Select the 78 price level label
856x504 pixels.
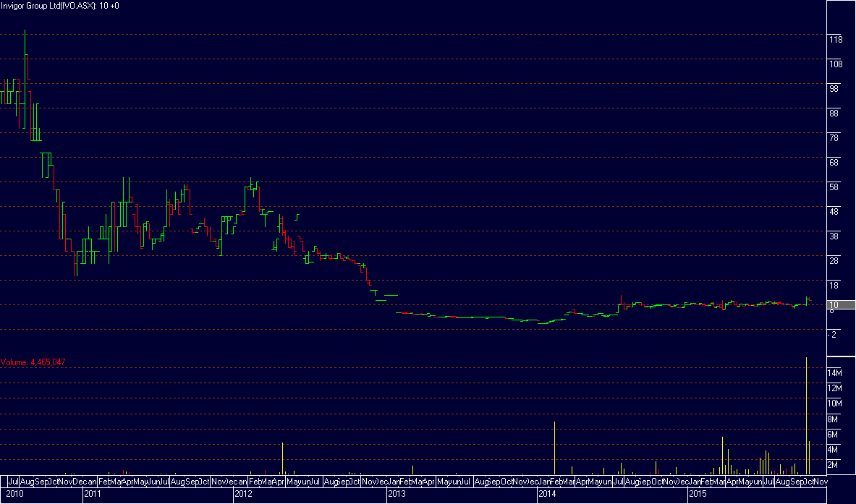pos(834,138)
